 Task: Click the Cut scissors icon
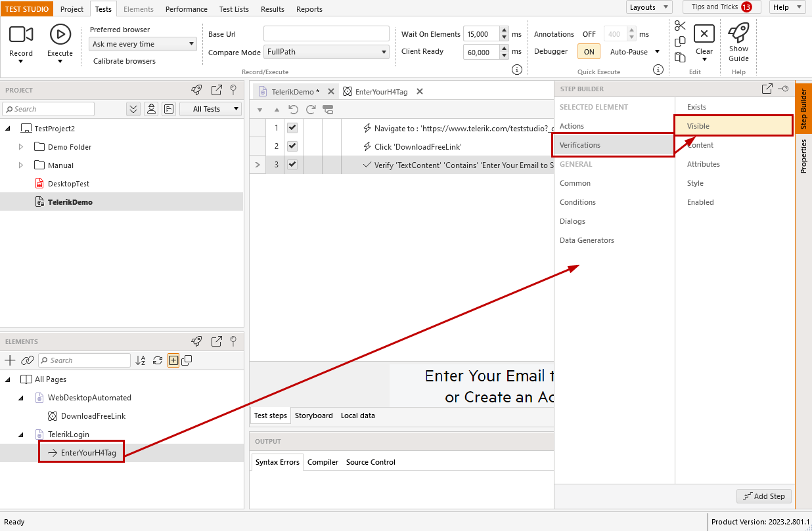pyautogui.click(x=680, y=26)
